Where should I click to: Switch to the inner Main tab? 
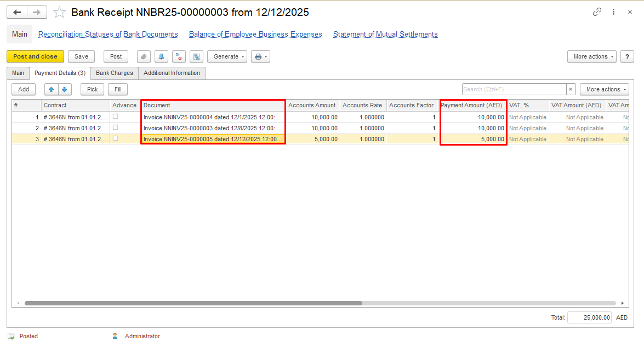(x=18, y=73)
